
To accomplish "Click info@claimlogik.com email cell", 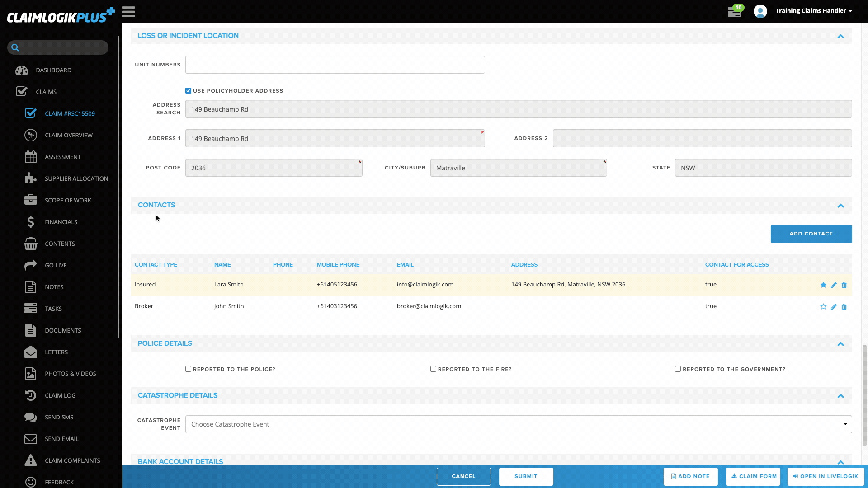I will click(x=425, y=284).
